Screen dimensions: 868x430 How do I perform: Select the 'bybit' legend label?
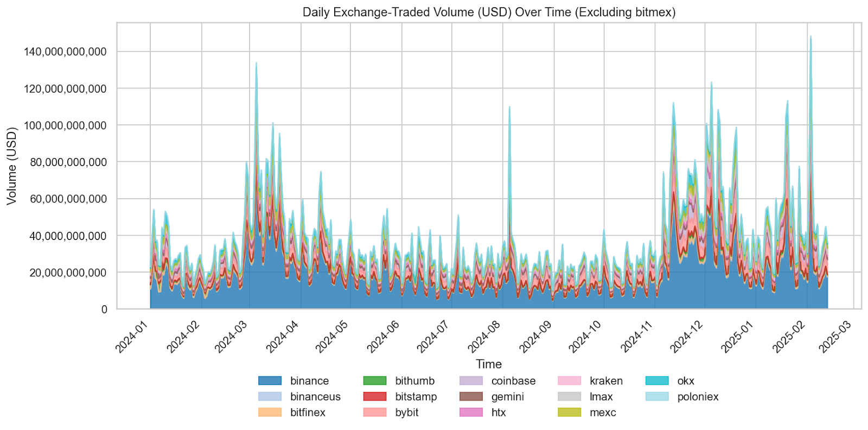click(x=407, y=413)
